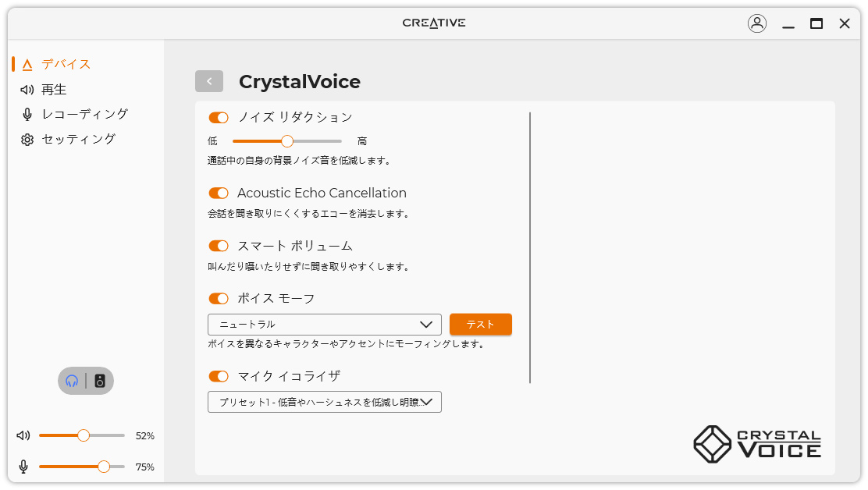Go to the 再生 section
The image size is (868, 490).
click(54, 89)
